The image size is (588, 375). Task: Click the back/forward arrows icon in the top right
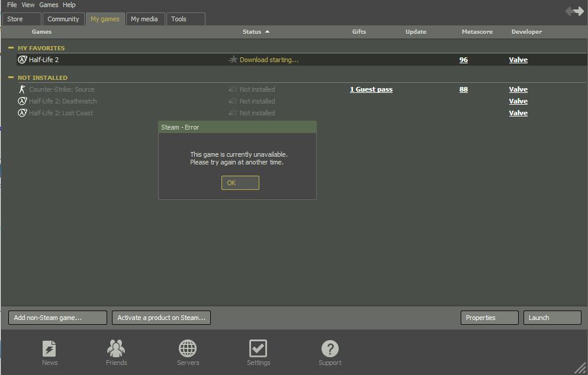[574, 11]
